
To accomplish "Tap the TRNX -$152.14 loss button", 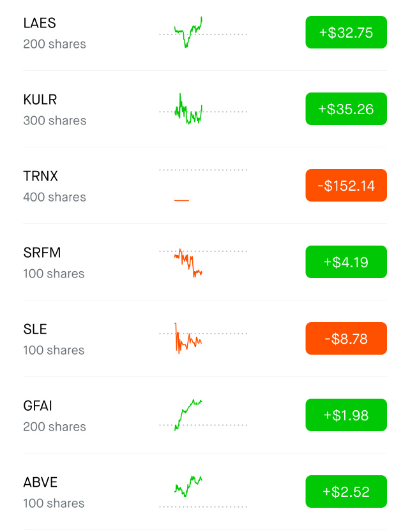I will (x=346, y=185).
